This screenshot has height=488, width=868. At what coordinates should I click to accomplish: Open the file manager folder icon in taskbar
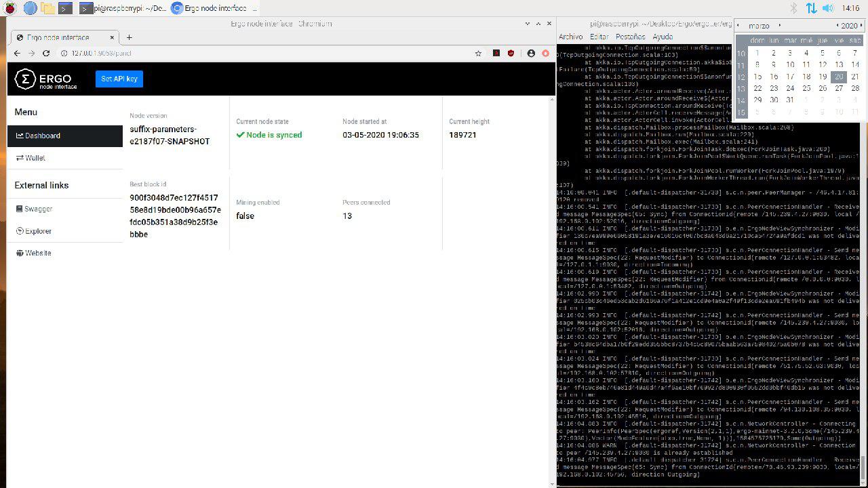pyautogui.click(x=47, y=8)
